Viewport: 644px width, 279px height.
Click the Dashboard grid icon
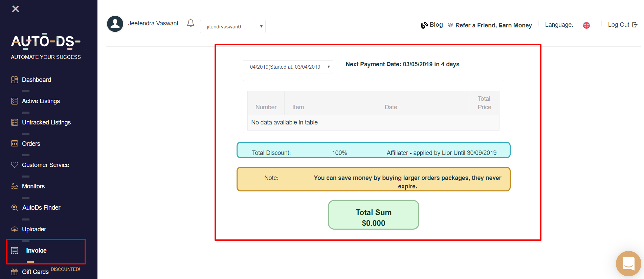pyautogui.click(x=15, y=80)
